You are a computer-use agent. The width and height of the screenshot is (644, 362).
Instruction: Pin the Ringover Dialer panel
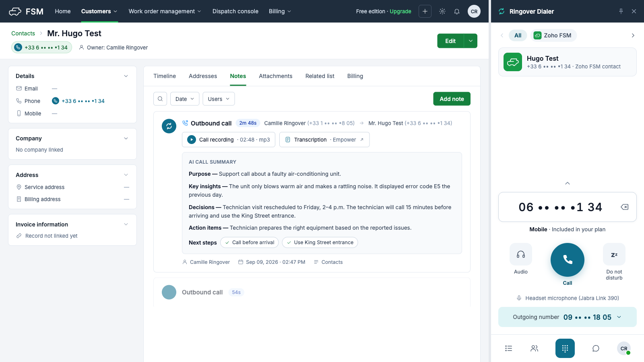click(621, 11)
